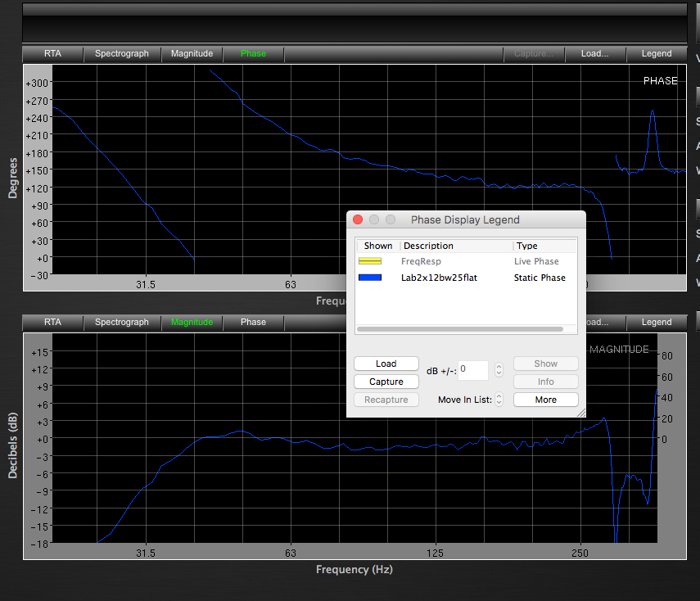Select the Lab2x12bw25flat trace description

tap(439, 278)
